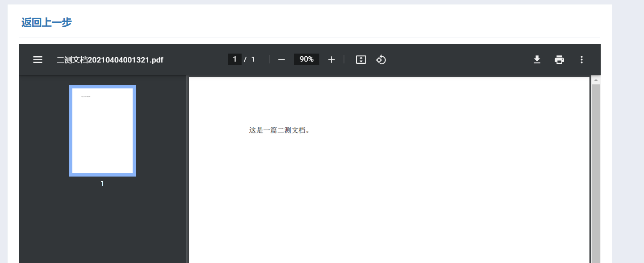Download the PDF file
The width and height of the screenshot is (644, 263).
[x=537, y=59]
